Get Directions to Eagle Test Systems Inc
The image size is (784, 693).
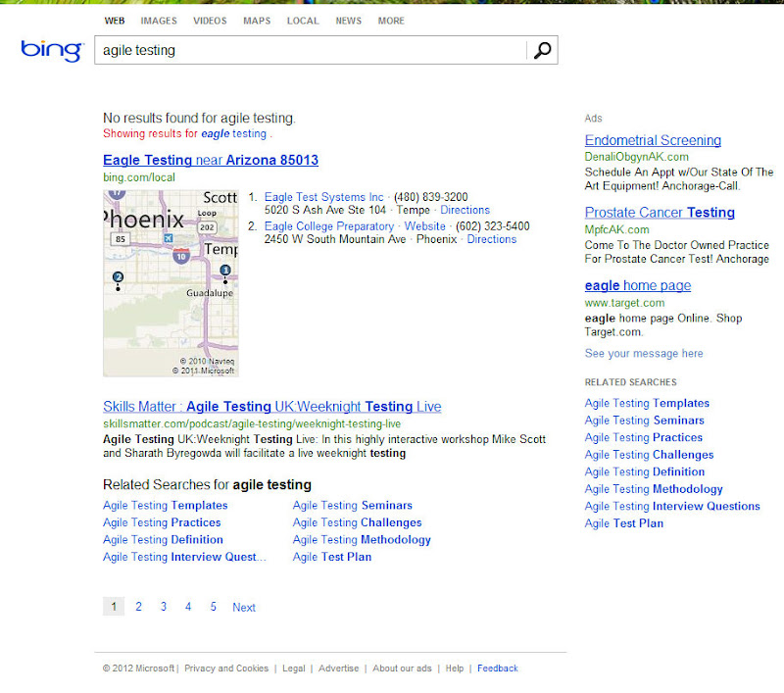point(465,210)
